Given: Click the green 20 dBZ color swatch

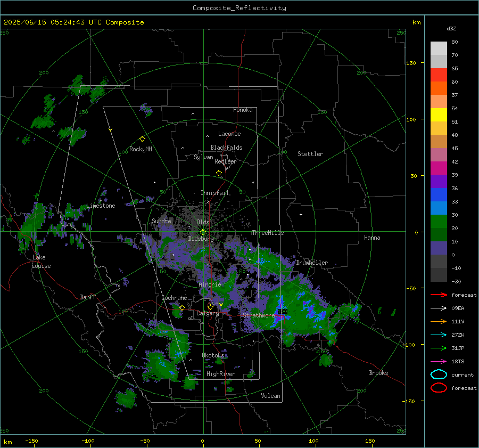Looking at the screenshot, I should [439, 222].
